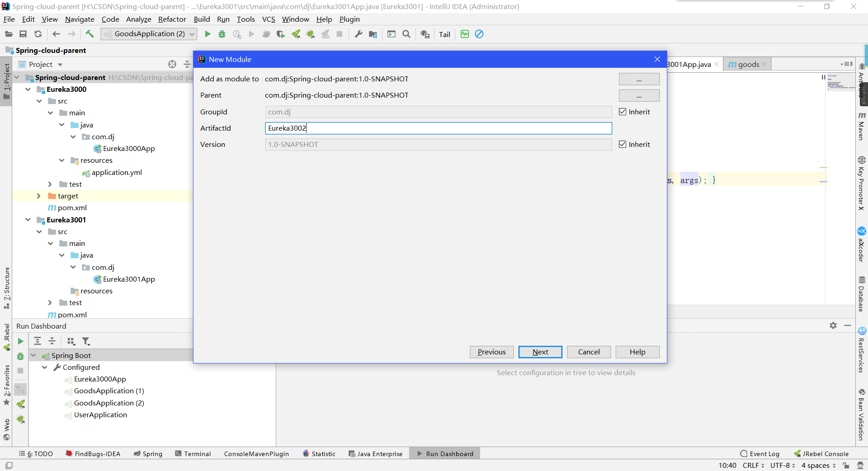Switch to the goods editor tab
The image size is (868, 471).
coord(748,64)
